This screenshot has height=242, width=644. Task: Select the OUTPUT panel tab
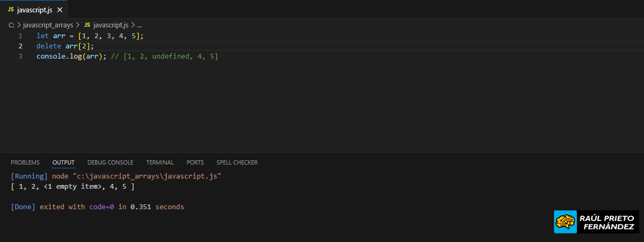(x=63, y=162)
